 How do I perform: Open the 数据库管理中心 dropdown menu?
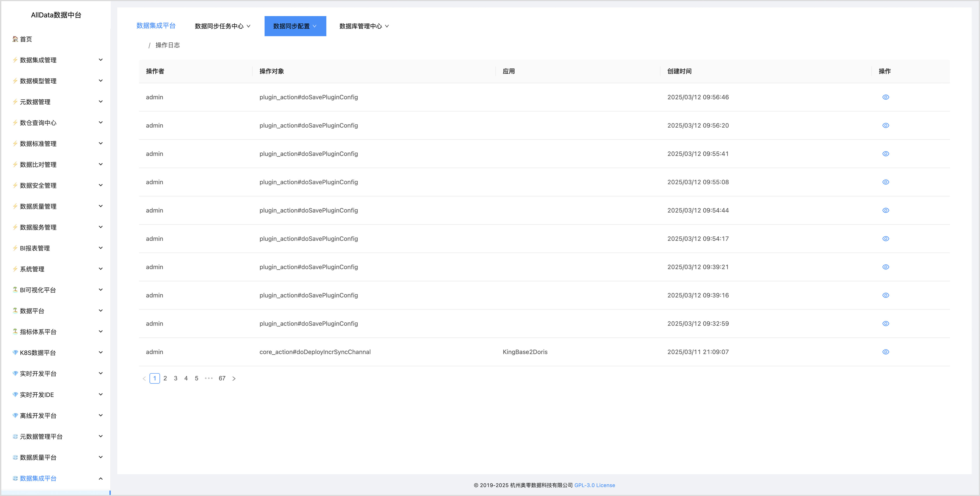[x=364, y=26]
